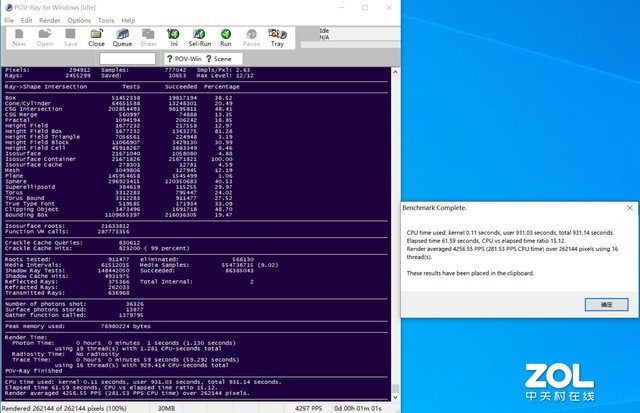Start rendering with the Run icon
The height and width of the screenshot is (413, 640).
point(226,37)
